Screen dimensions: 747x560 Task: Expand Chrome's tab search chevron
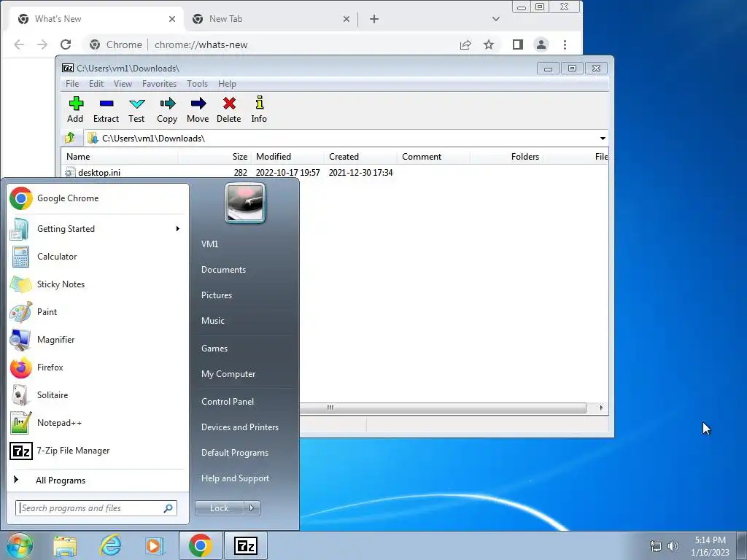click(x=496, y=19)
